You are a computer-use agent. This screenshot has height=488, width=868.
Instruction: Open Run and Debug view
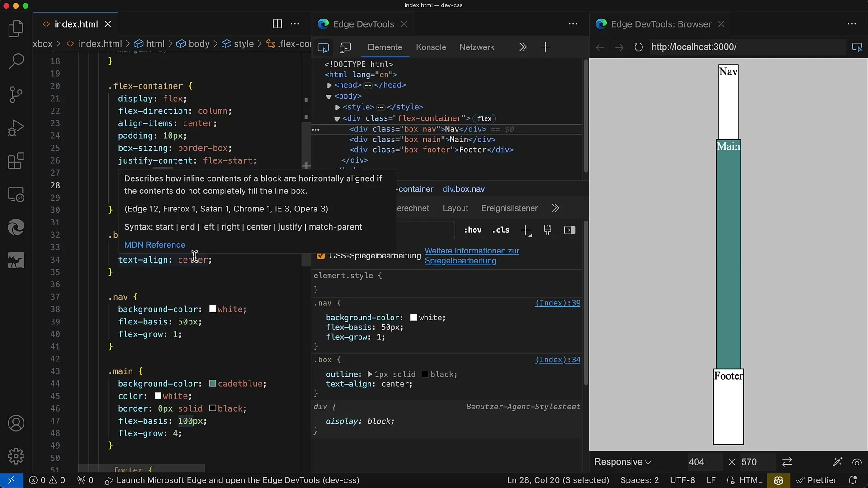[x=16, y=128]
